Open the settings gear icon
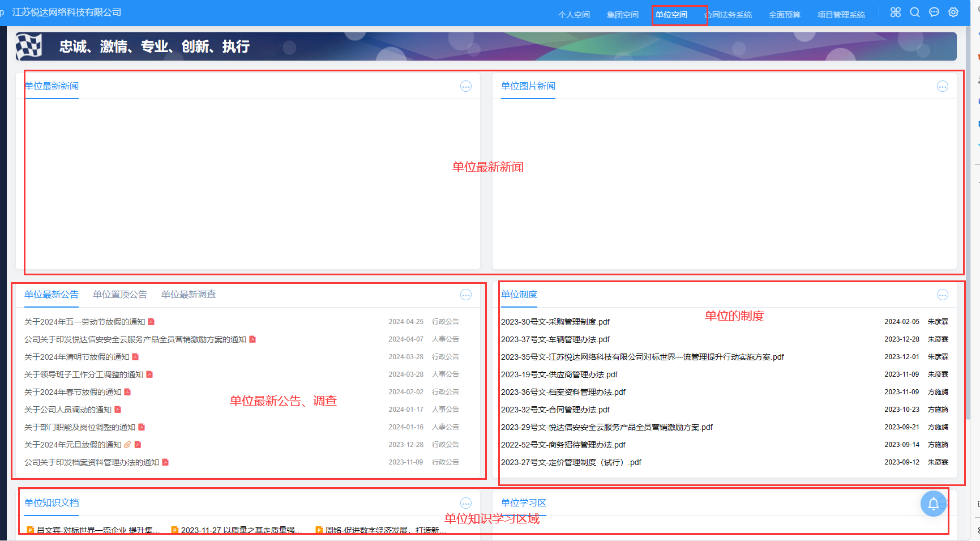980x541 pixels. [953, 12]
